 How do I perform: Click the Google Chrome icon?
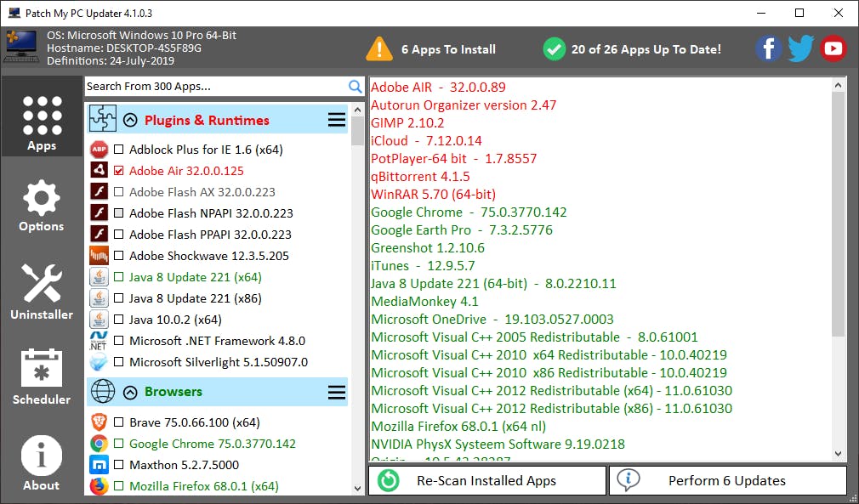click(100, 444)
